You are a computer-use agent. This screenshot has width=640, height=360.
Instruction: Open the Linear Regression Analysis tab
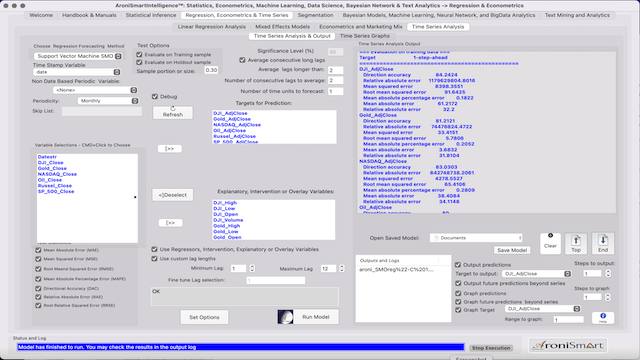(x=211, y=27)
